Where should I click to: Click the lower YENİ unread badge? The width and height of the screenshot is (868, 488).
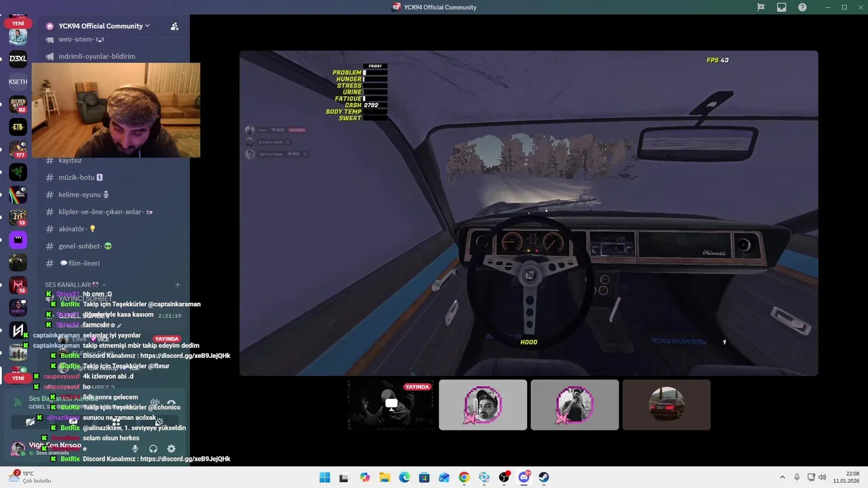(18, 378)
